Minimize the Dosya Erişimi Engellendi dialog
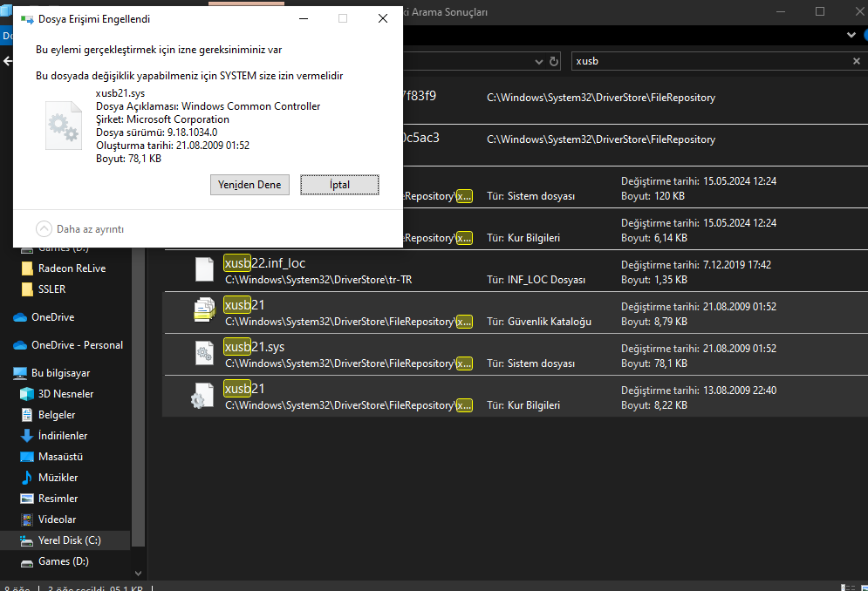 point(304,18)
